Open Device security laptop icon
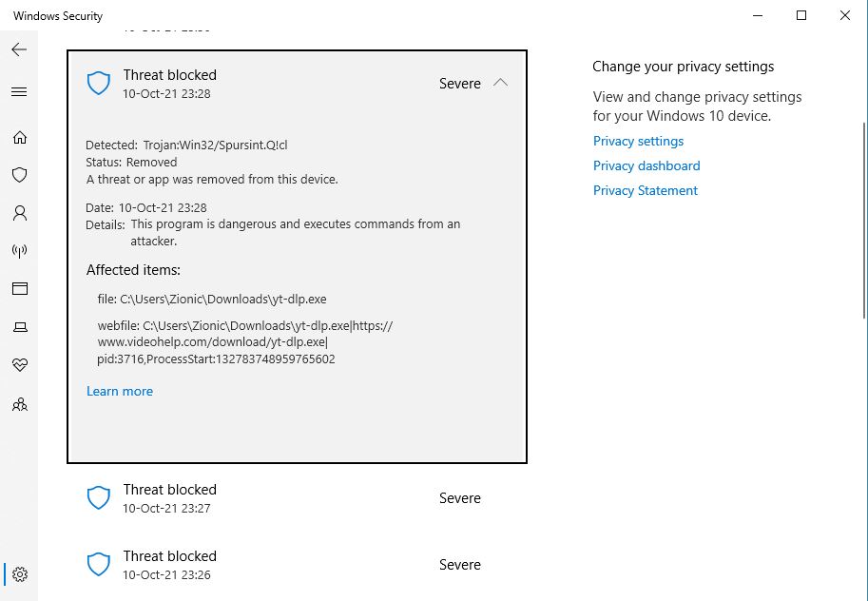The image size is (868, 601). click(x=19, y=327)
